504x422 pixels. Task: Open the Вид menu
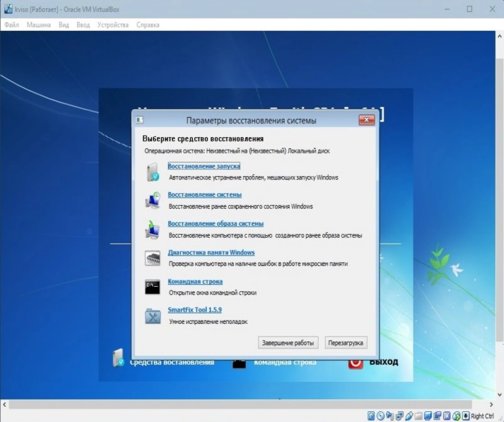tap(64, 25)
